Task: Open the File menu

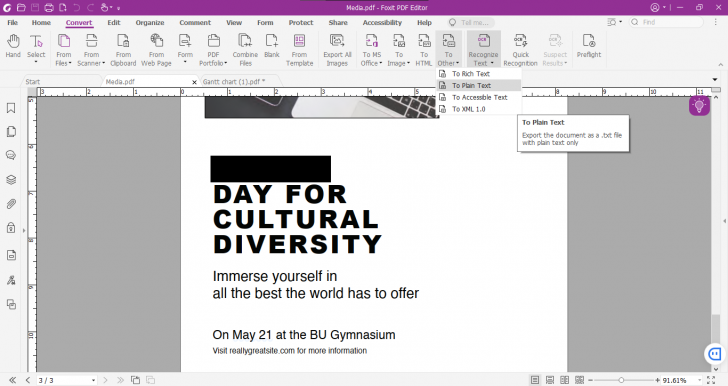Action: click(13, 22)
